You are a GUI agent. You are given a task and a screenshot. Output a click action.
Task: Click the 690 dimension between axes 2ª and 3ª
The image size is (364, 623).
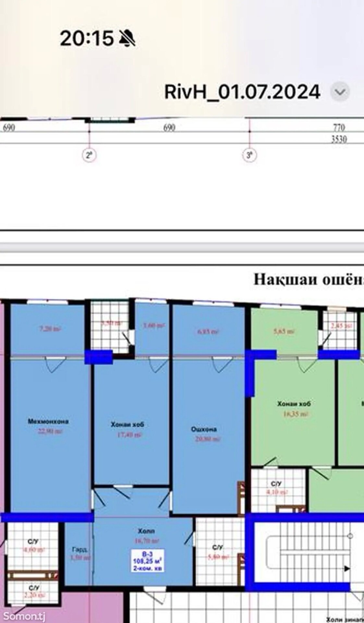pyautogui.click(x=169, y=128)
